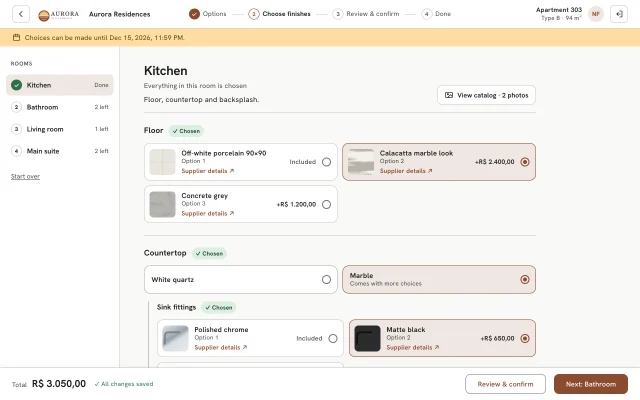Viewport: 640px width, 400px height.
Task: Click the Aurora logo
Action: coord(58,15)
